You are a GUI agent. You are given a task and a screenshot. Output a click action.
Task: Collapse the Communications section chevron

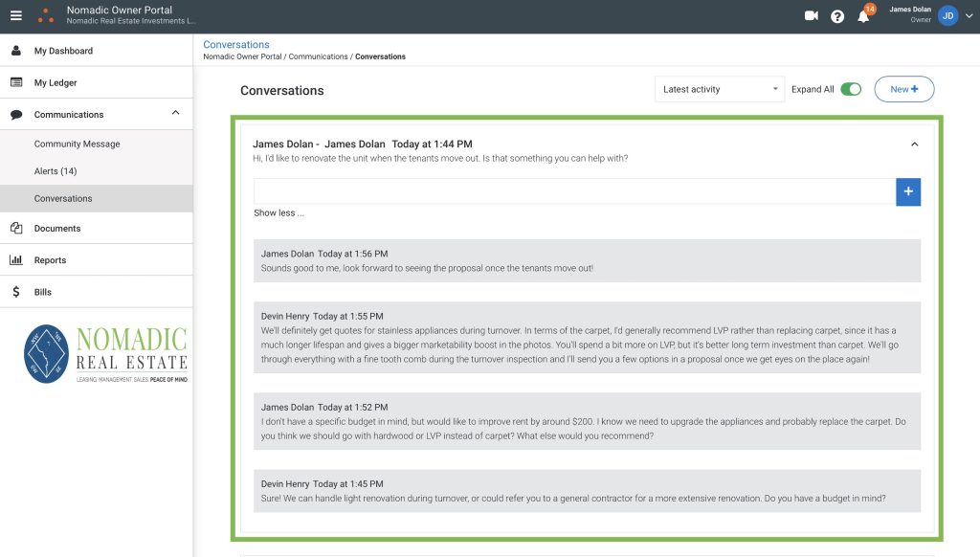coord(176,113)
